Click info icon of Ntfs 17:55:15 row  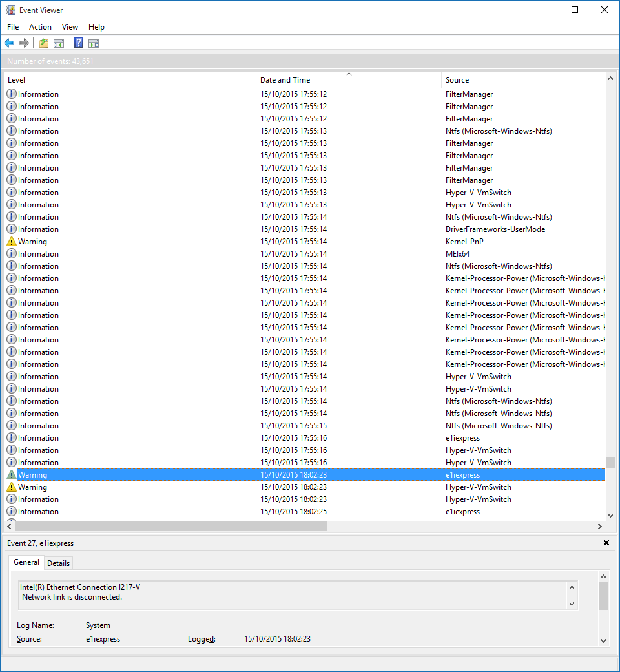coord(12,425)
